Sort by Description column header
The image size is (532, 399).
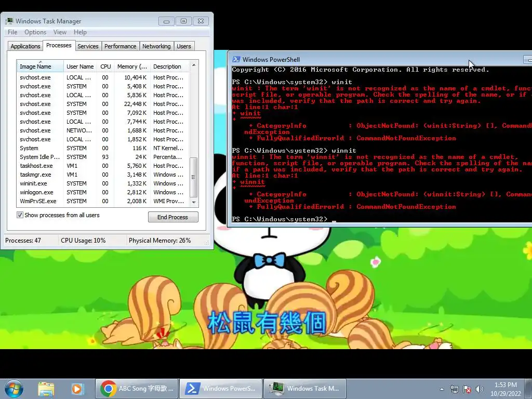170,66
